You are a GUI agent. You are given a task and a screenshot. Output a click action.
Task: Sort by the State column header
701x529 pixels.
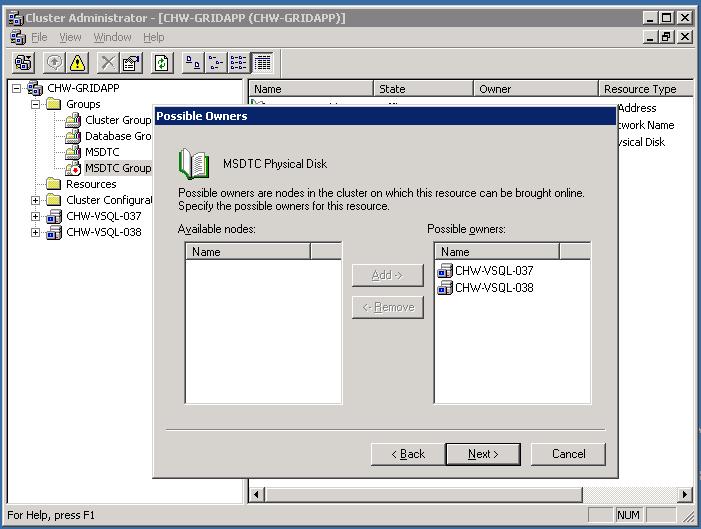[423, 89]
